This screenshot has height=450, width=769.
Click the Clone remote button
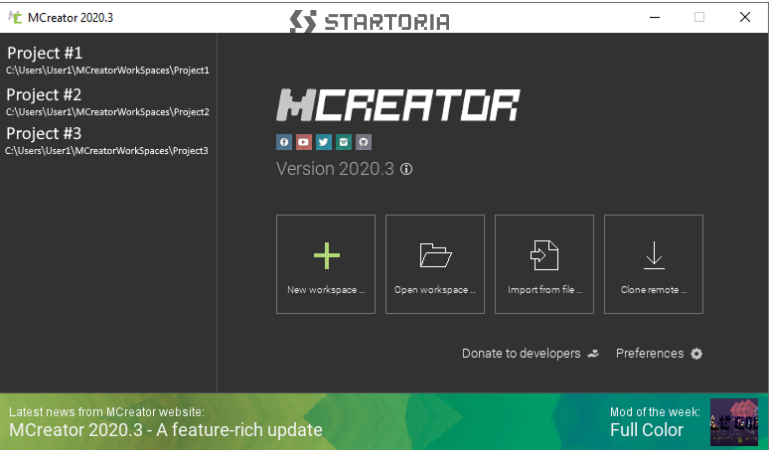point(654,264)
